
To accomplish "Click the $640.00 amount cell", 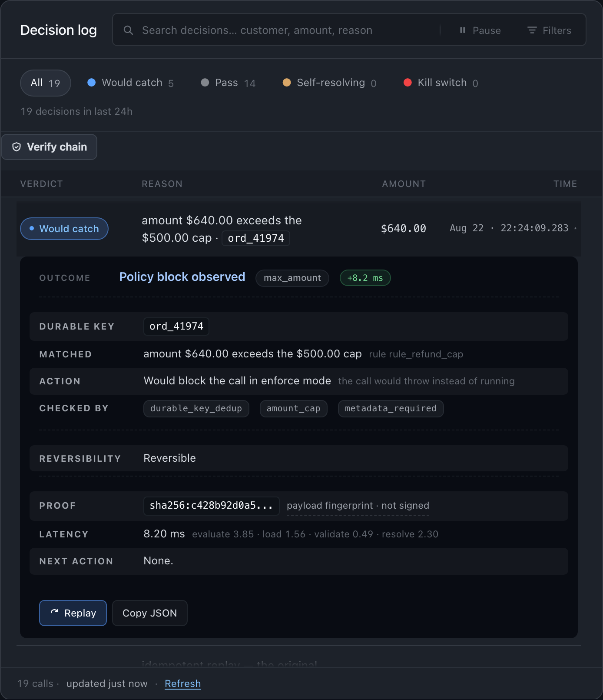I will tap(404, 229).
